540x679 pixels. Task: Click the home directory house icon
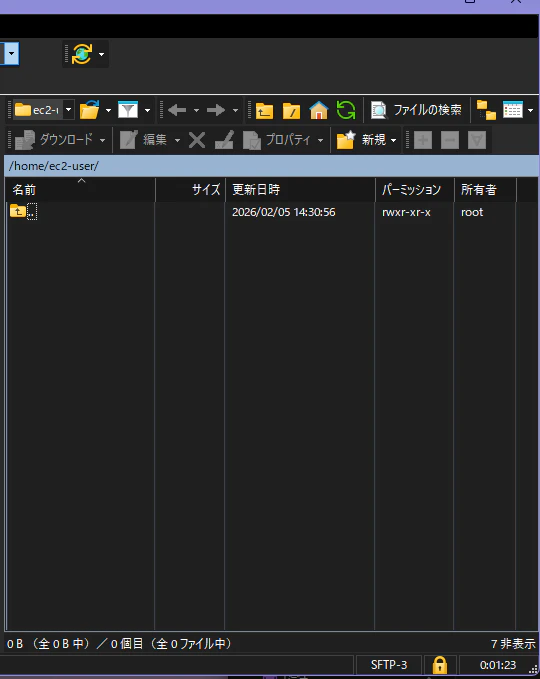319,110
